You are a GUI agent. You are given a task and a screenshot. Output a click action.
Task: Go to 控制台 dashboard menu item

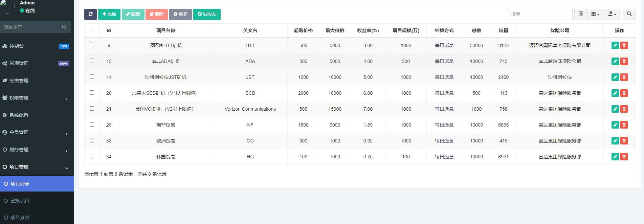point(17,46)
